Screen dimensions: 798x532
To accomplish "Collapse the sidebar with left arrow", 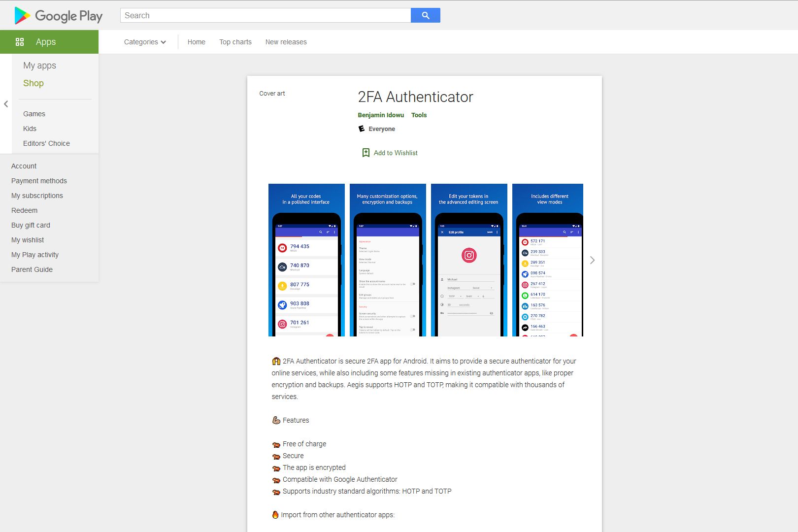I will (6, 104).
